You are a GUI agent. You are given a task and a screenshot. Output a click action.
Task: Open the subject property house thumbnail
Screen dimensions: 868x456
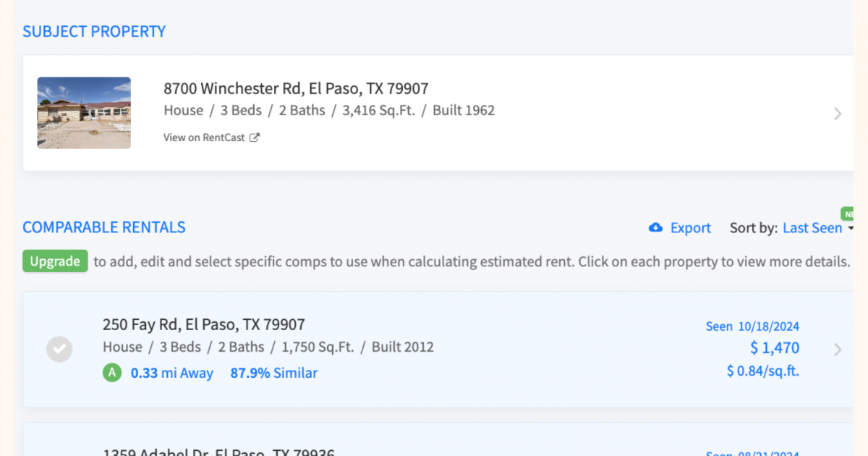click(x=84, y=113)
